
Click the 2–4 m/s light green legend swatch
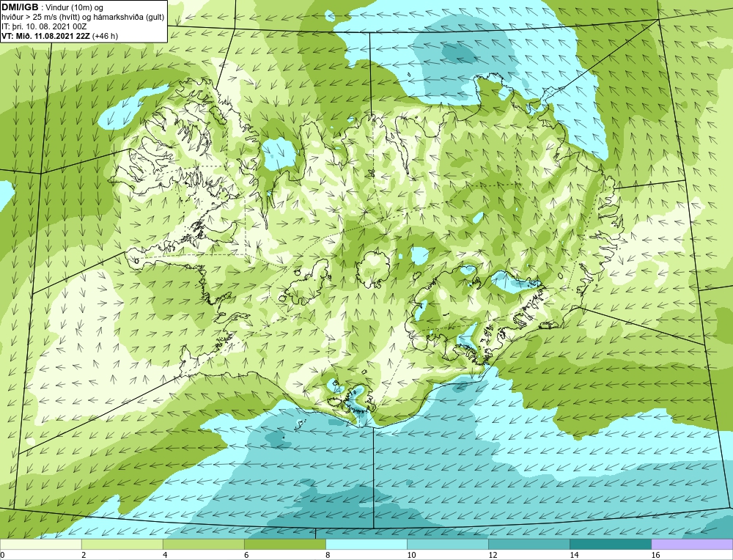point(122,544)
